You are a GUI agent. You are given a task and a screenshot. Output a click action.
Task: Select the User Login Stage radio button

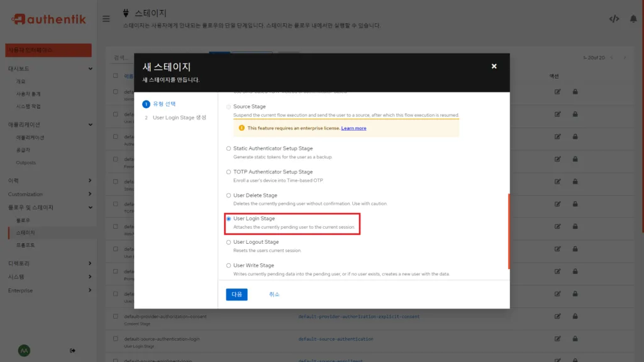(230, 219)
